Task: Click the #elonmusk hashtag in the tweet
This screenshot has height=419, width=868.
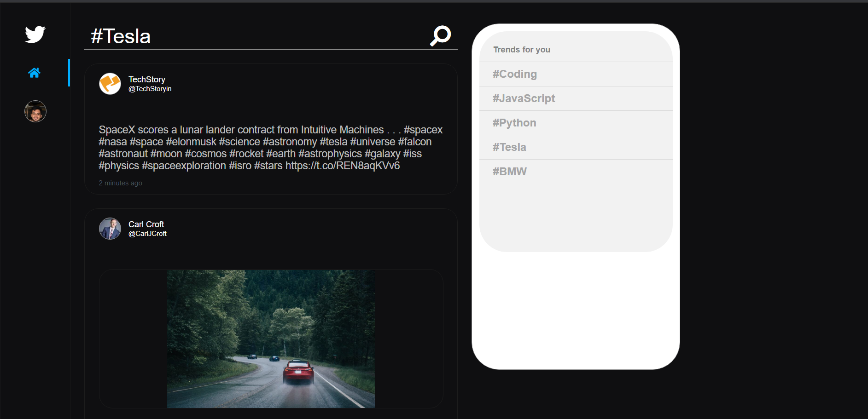Action: (190, 142)
